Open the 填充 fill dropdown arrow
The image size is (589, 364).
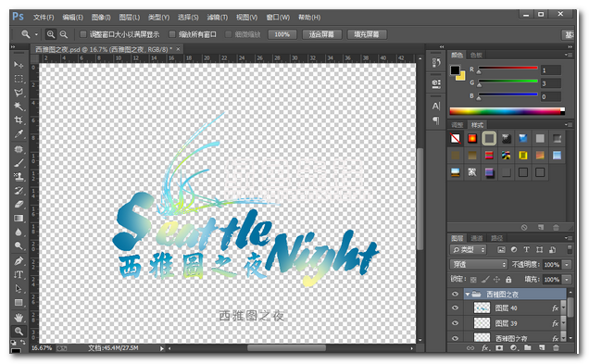click(567, 280)
